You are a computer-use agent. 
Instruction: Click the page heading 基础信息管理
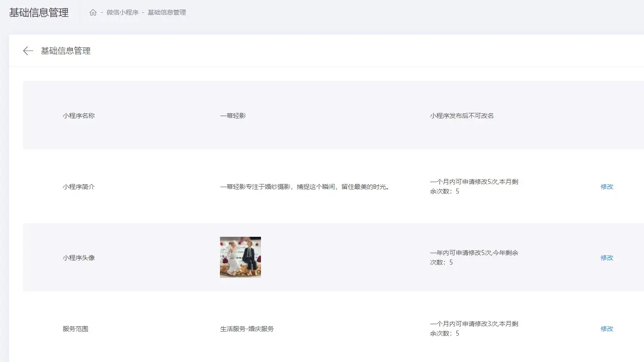point(39,12)
